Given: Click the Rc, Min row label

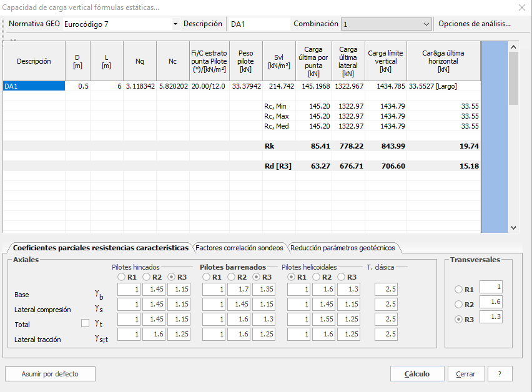Looking at the screenshot, I should 275,106.
